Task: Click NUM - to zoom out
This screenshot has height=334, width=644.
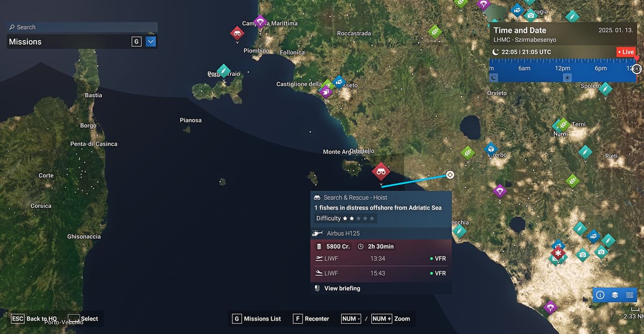Action: click(352, 318)
